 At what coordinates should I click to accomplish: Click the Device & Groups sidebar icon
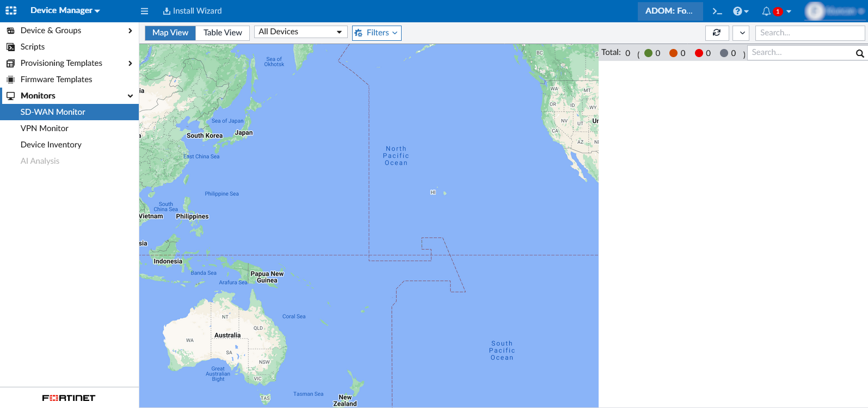coord(10,30)
